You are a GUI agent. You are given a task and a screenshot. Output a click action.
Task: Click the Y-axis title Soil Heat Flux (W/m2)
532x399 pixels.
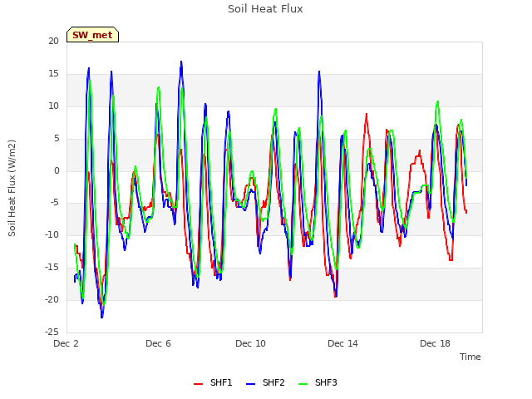12,188
